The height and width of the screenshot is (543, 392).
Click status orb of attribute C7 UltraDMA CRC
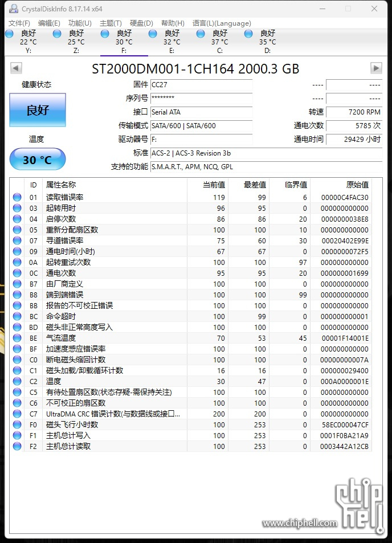point(17,414)
